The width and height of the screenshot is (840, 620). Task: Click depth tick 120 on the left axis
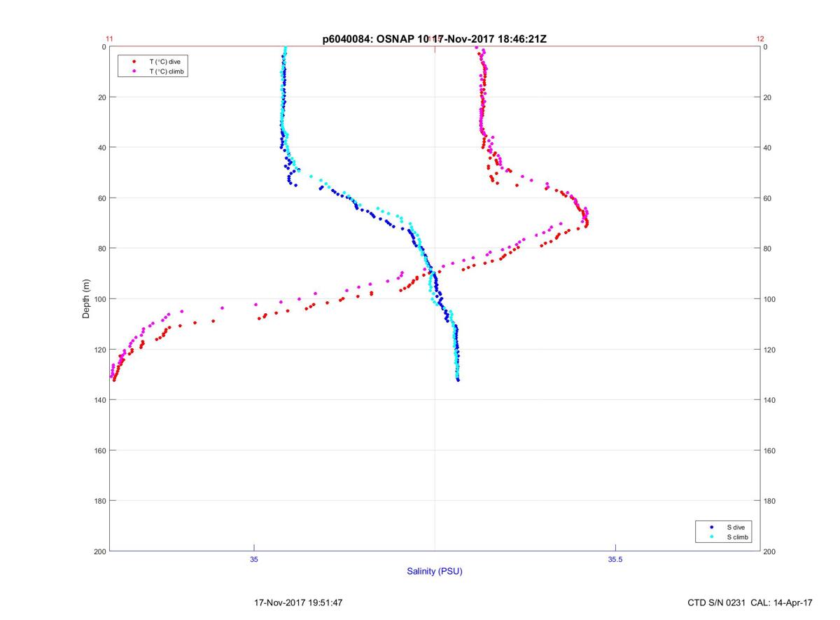click(99, 350)
